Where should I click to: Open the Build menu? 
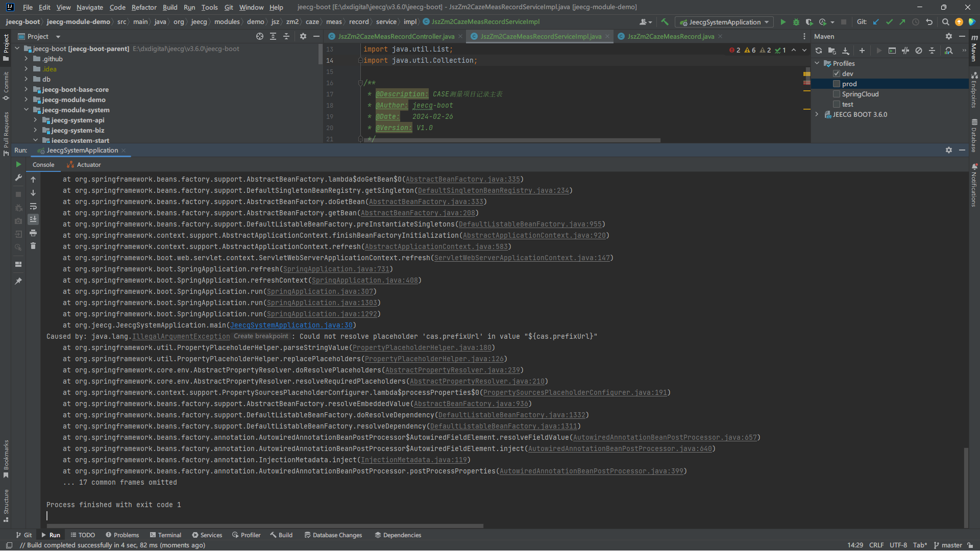coord(170,7)
